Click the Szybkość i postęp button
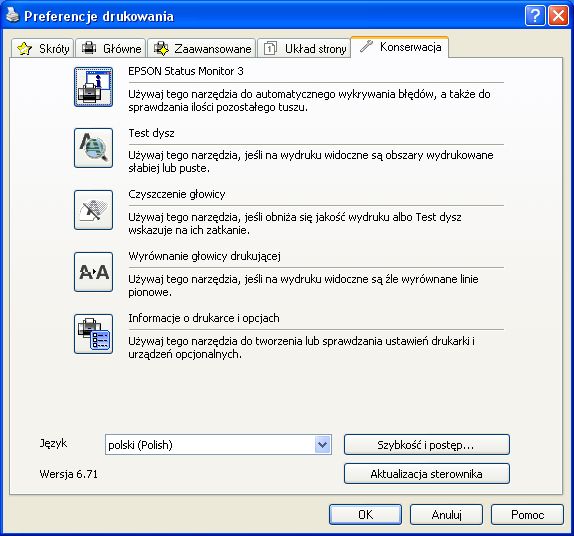Image resolution: width=574 pixels, height=536 pixels. point(426,445)
